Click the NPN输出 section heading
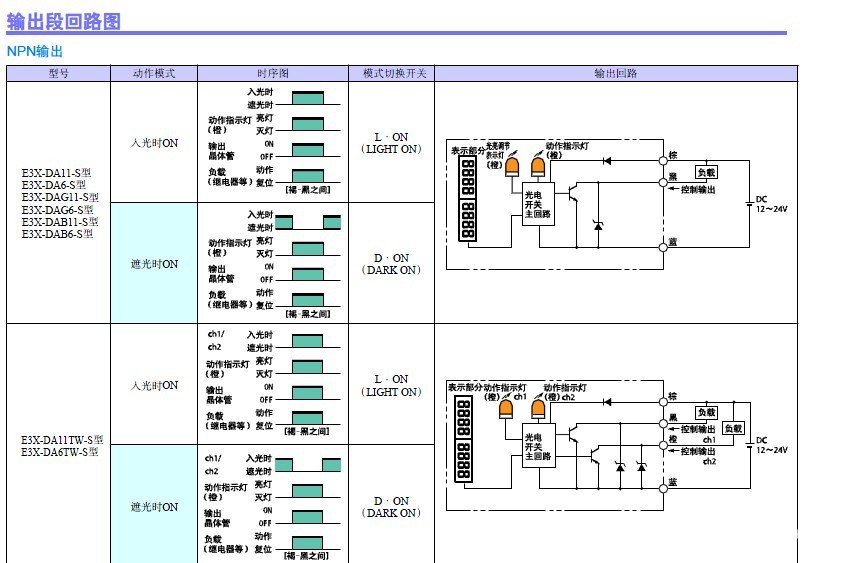This screenshot has width=864, height=563. [35, 50]
